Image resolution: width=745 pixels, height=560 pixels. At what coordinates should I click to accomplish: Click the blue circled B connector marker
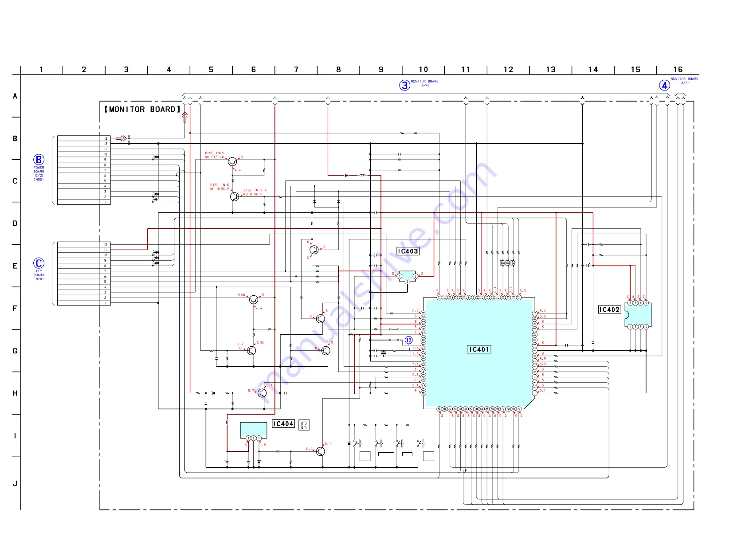tap(39, 160)
